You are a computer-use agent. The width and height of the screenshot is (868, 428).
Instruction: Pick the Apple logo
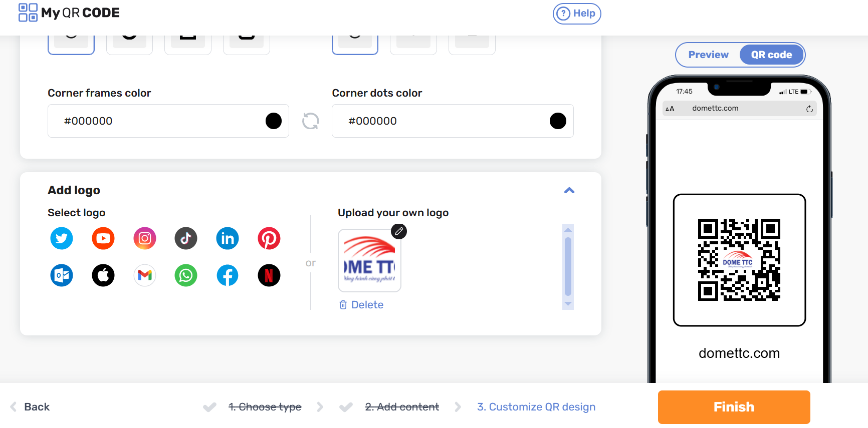[103, 275]
